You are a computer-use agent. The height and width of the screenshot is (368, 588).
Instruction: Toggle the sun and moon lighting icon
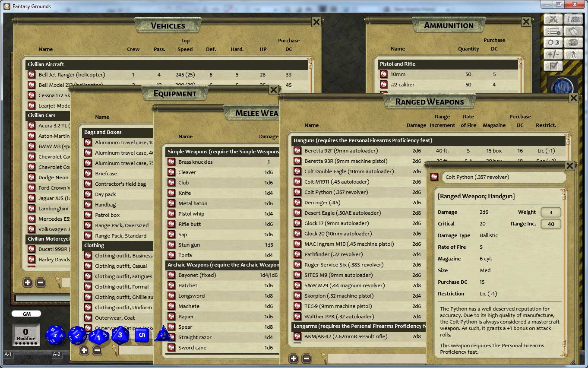coord(553,42)
